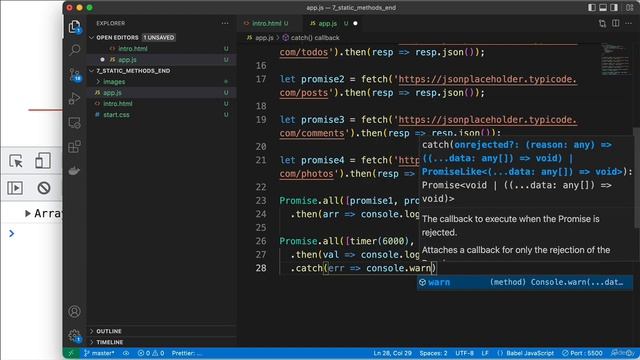Screen dimensions: 640x360
Task: Toggle device toolbar icon in devtools
Action: pos(43,161)
